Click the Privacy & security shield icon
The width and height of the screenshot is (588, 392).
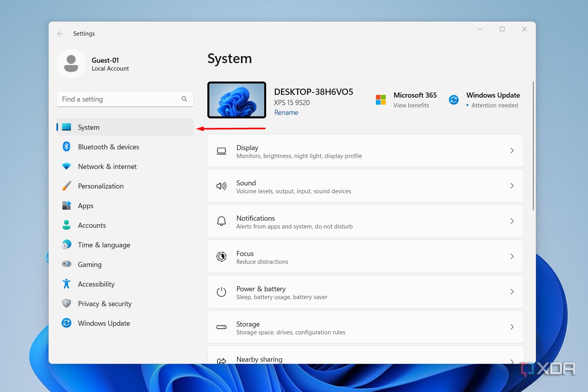click(67, 303)
